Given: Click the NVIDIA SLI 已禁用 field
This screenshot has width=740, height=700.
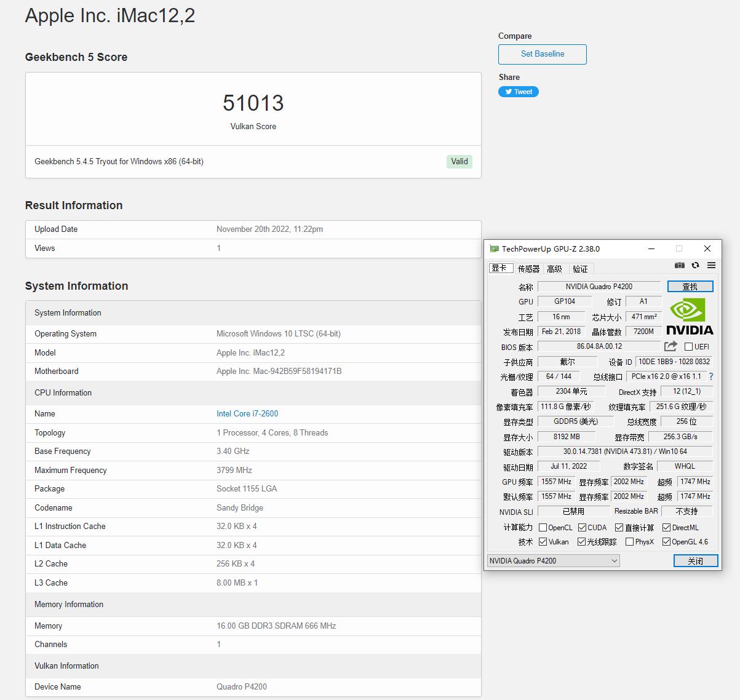Looking at the screenshot, I should 574,511.
